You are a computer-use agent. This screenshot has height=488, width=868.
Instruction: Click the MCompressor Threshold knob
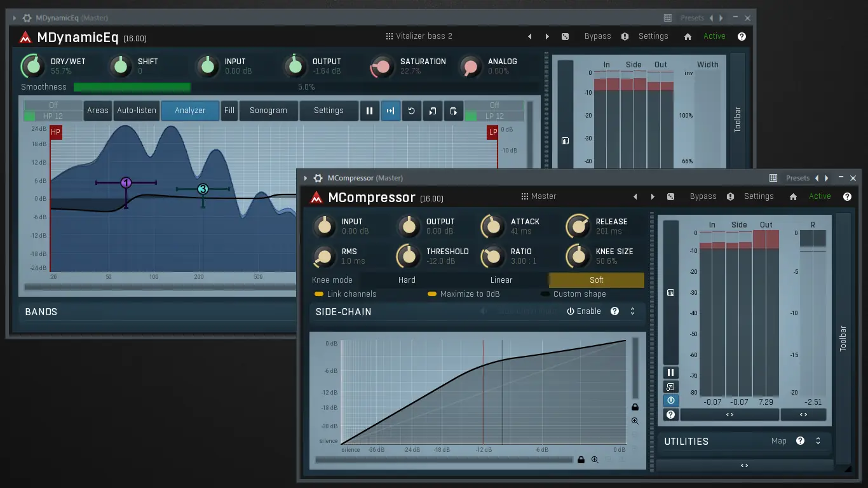coord(409,256)
